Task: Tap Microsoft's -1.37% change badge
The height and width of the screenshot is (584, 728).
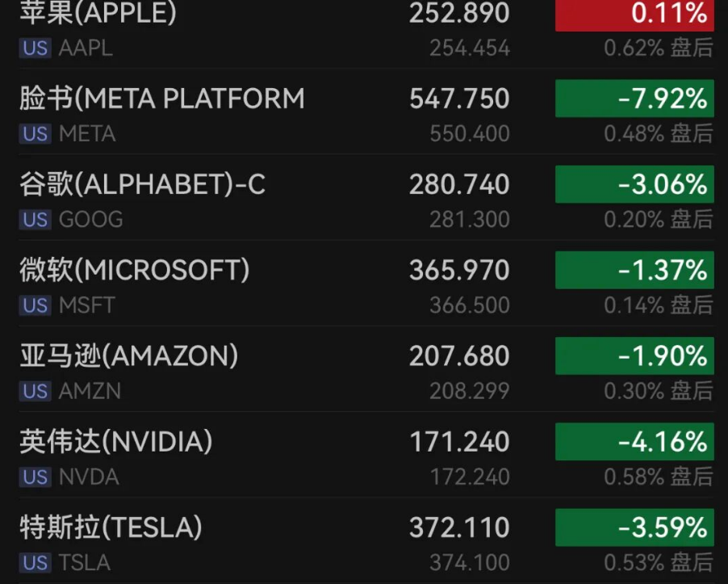Action: click(x=634, y=271)
